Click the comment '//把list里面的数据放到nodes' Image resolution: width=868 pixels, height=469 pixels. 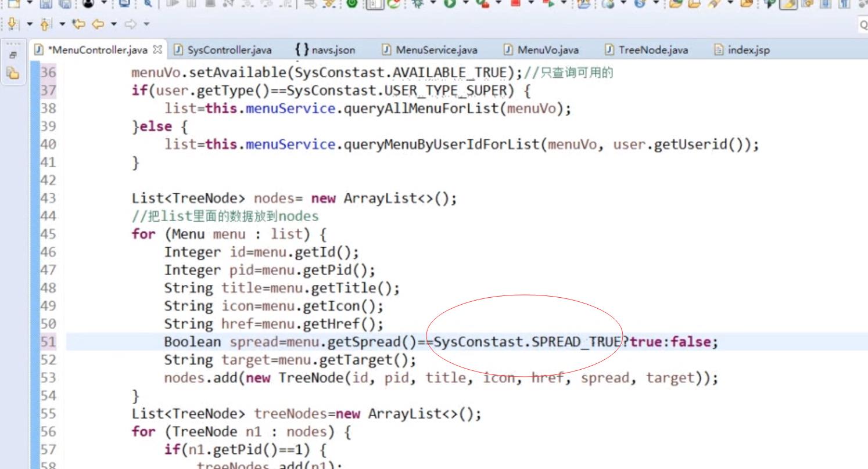[225, 217]
